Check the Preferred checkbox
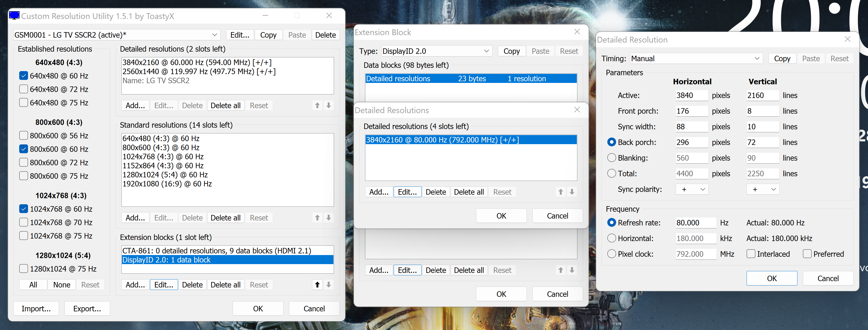This screenshot has height=330, width=868. pyautogui.click(x=807, y=254)
